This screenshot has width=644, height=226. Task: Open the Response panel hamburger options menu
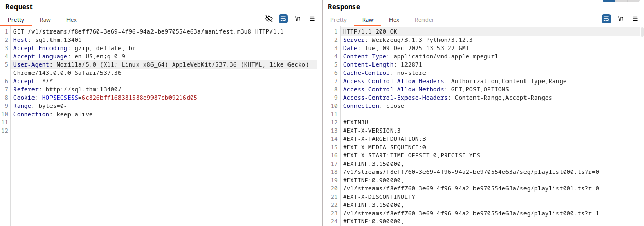click(635, 19)
